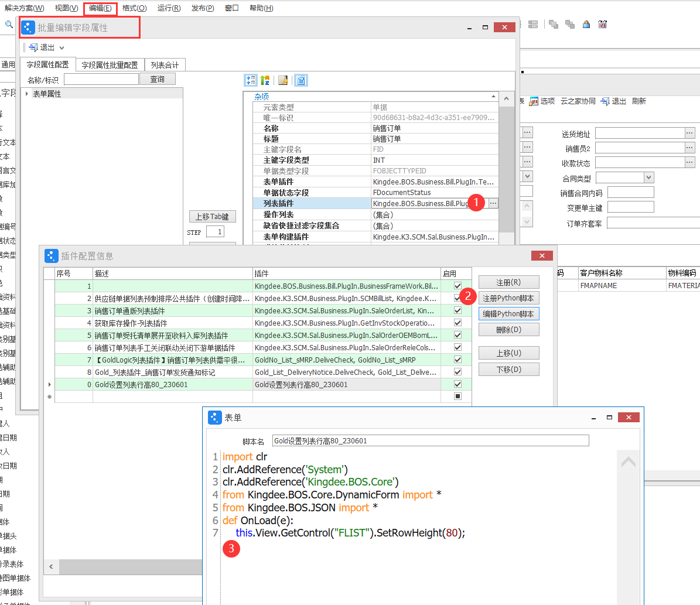The width and height of the screenshot is (700, 605).
Task: Click 云之家协同 in background form toolbar
Action: (578, 101)
